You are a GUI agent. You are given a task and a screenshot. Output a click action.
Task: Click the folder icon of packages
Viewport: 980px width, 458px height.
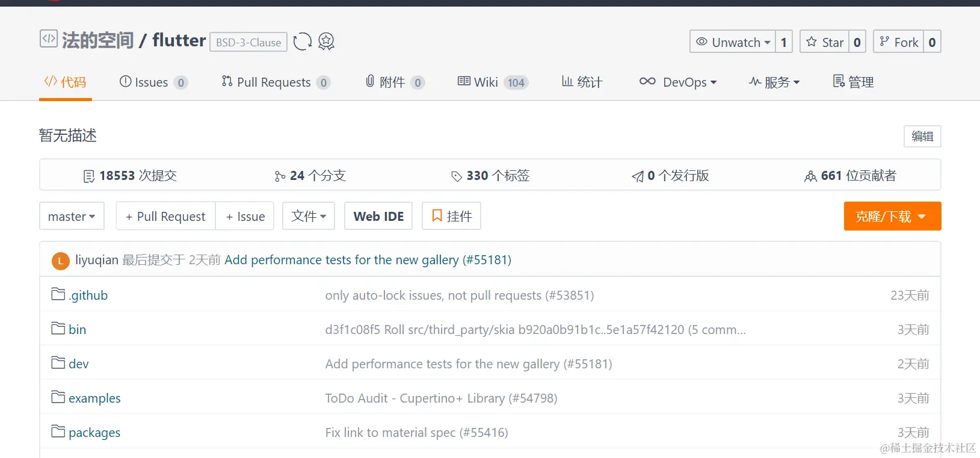click(58, 431)
